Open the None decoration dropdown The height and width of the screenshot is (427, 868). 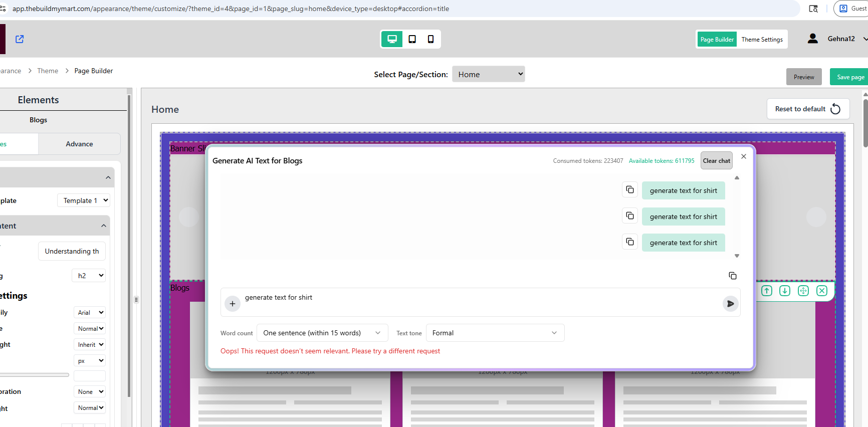[x=90, y=391]
